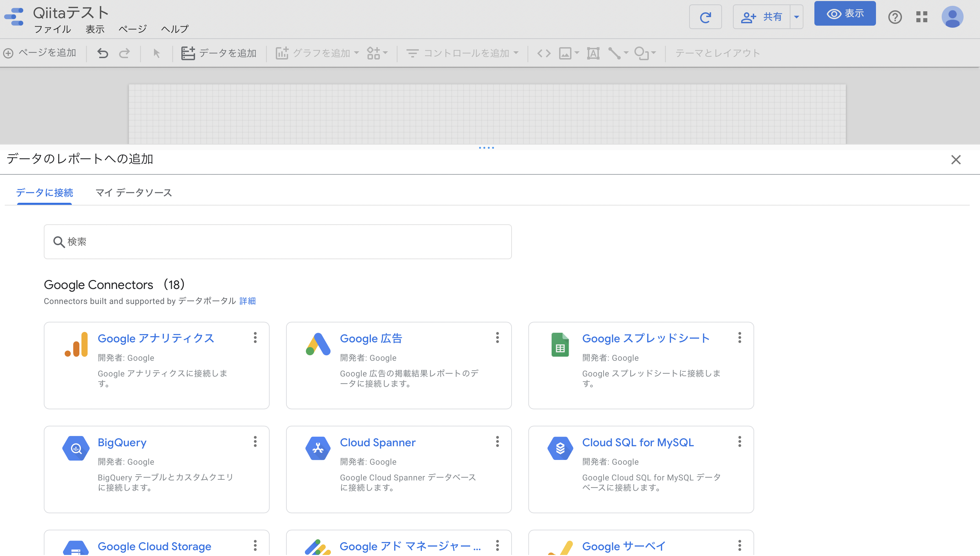980x556 pixels.
Task: Click the Qiitaテスト report title
Action: click(71, 13)
